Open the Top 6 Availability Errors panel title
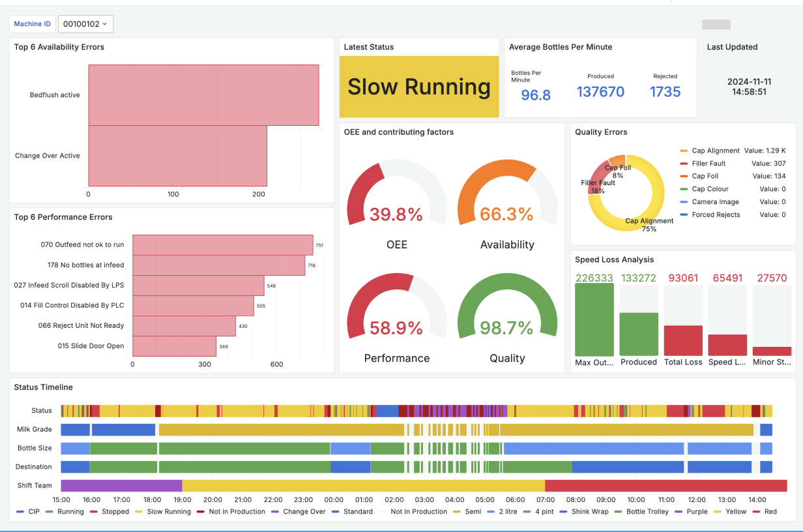Viewport: 803px width, 532px height. pos(59,47)
